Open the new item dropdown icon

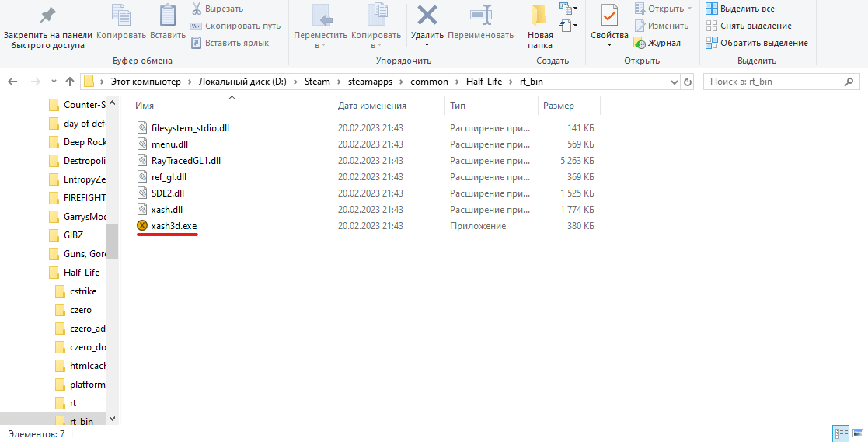[569, 9]
